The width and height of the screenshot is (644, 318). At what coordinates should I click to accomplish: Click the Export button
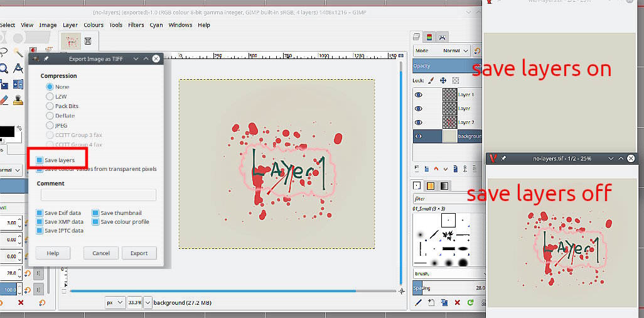click(139, 253)
